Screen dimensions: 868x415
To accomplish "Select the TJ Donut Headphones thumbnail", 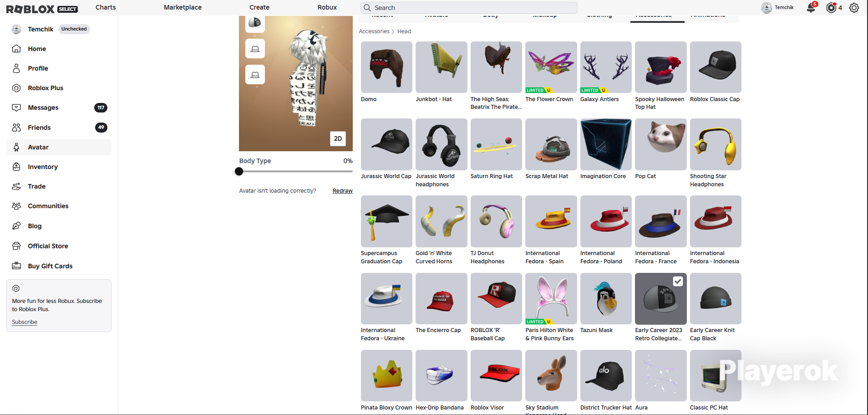I will pos(496,221).
